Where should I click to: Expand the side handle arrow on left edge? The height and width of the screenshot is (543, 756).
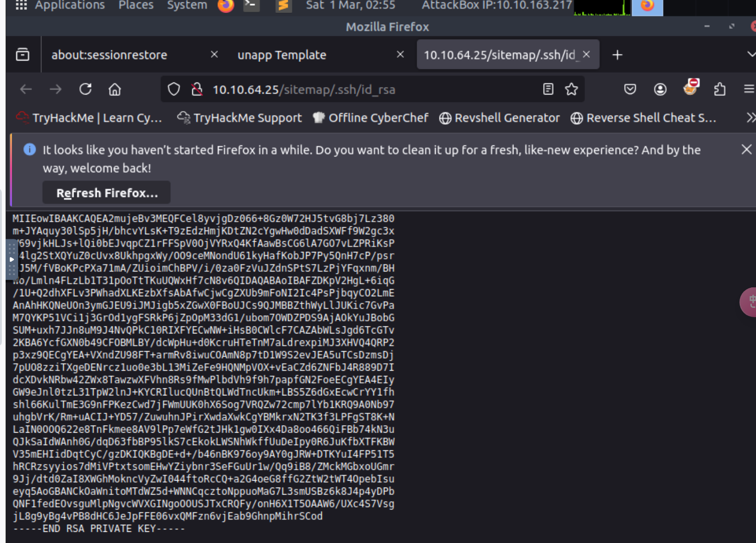pos(12,259)
